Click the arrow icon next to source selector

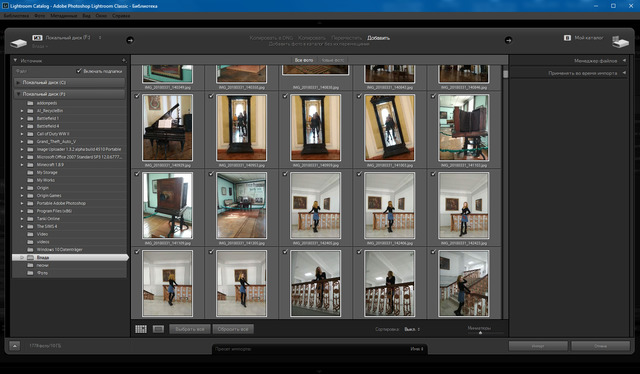click(x=130, y=40)
